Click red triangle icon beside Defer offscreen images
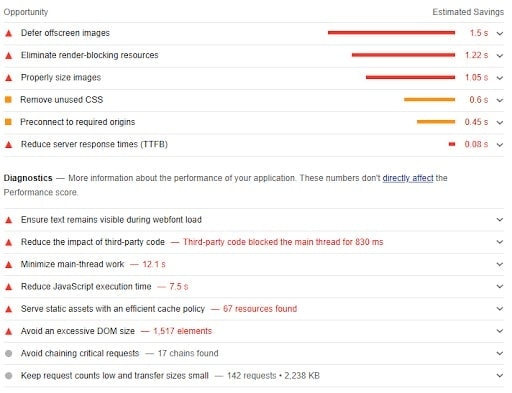Screen dimensions: 512x393 click(9, 33)
